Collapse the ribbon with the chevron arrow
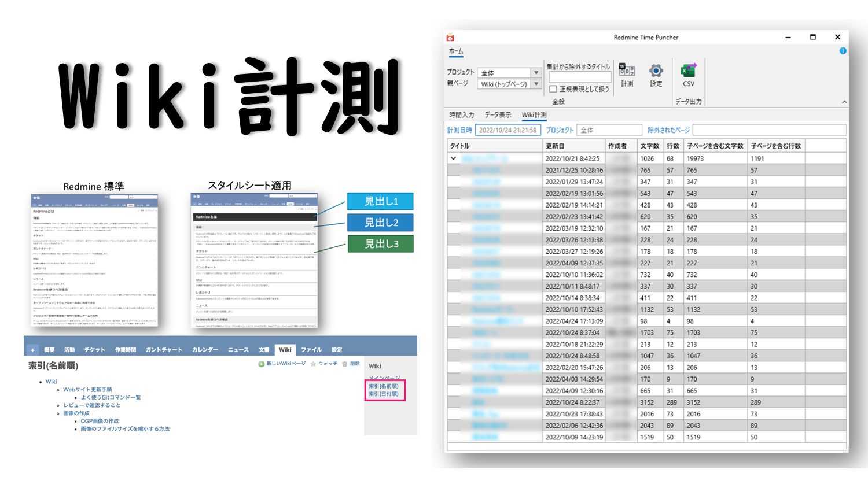The image size is (868, 488). point(844,102)
